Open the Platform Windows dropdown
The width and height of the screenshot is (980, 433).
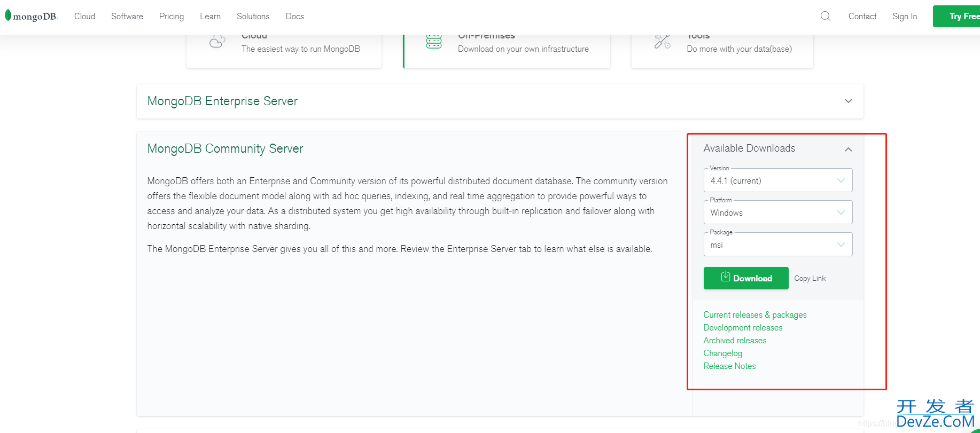pyautogui.click(x=778, y=212)
